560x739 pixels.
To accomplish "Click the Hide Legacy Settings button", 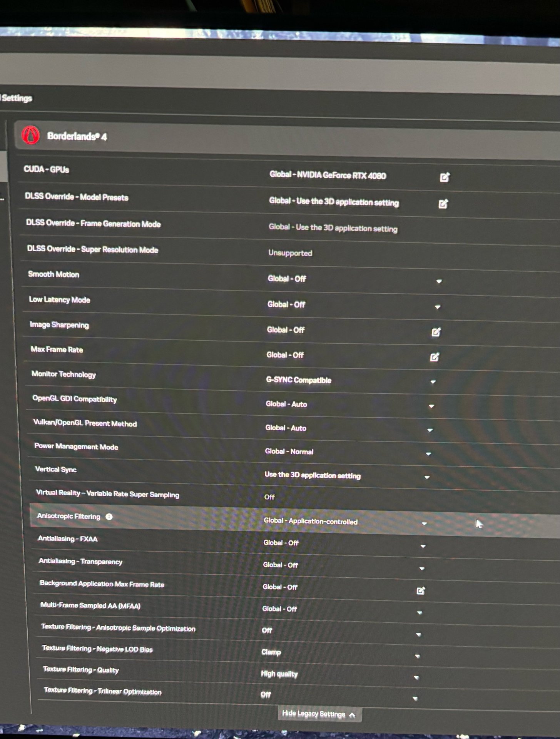I will 319,714.
